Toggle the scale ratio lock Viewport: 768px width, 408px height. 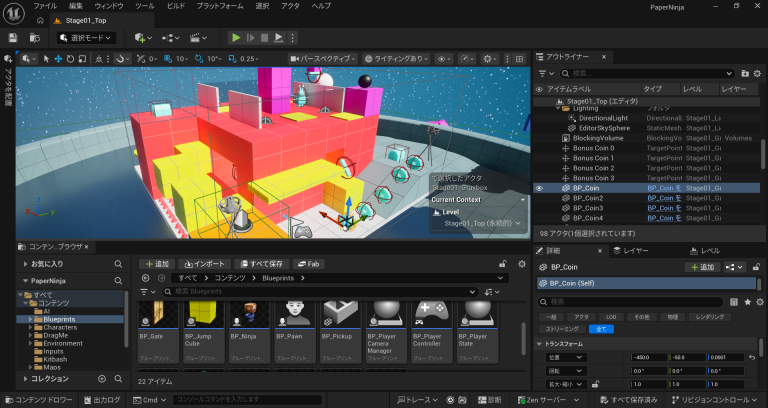tap(596, 384)
